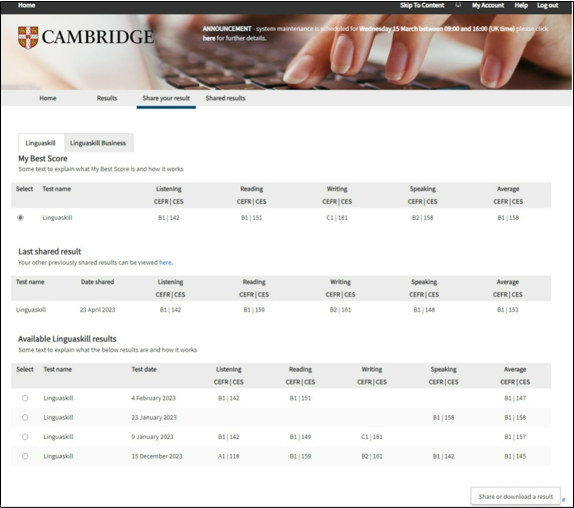
Task: Click Reading score 'B1 | 151' in My Best Score
Action: click(251, 218)
